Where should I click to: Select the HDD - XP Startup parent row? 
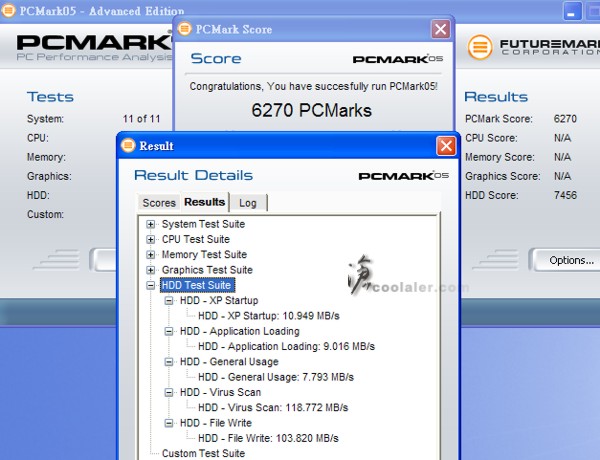point(219,301)
